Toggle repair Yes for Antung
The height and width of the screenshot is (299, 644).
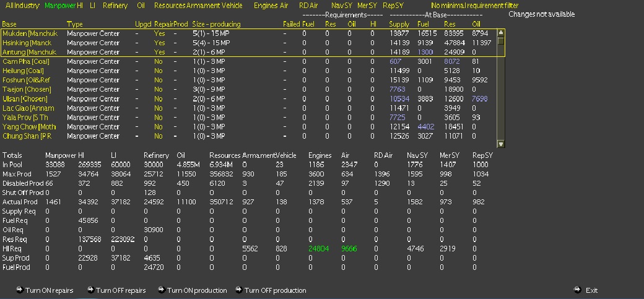pyautogui.click(x=159, y=52)
